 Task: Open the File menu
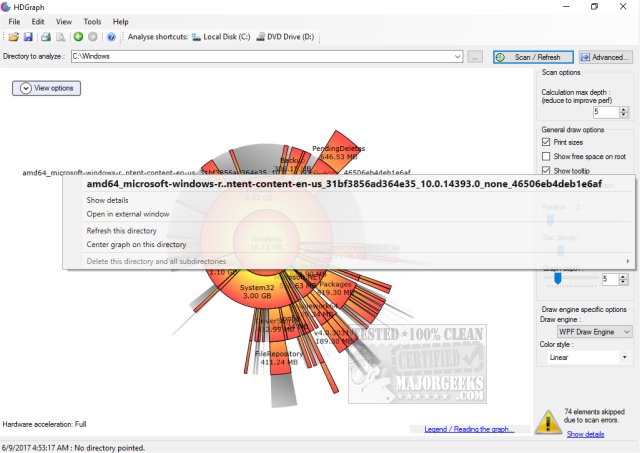[x=14, y=22]
